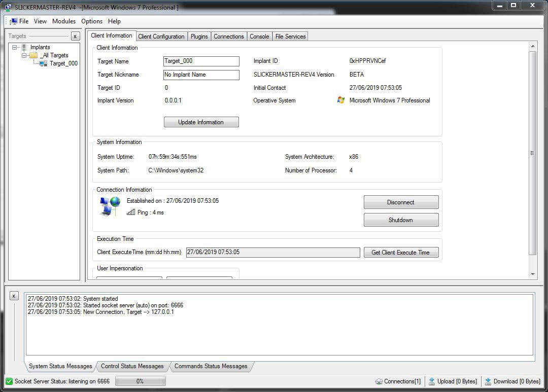Switch to the Client Configuration tab
548x392 pixels.
161,37
